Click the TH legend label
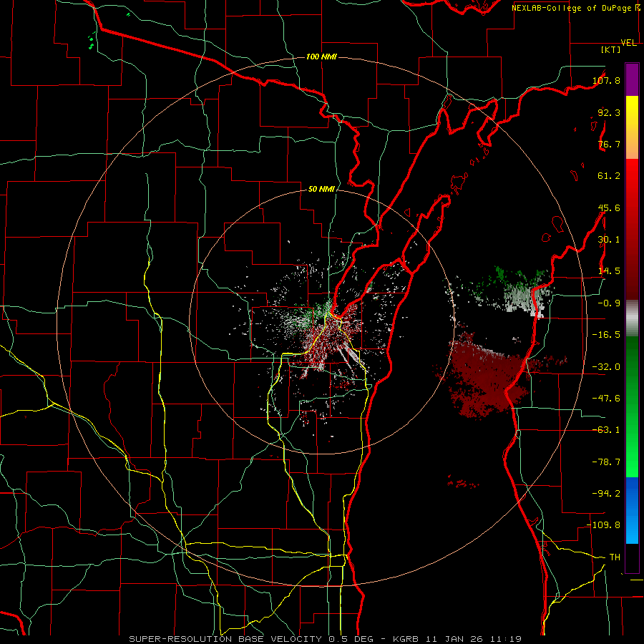This screenshot has height=644, width=644. (615, 557)
